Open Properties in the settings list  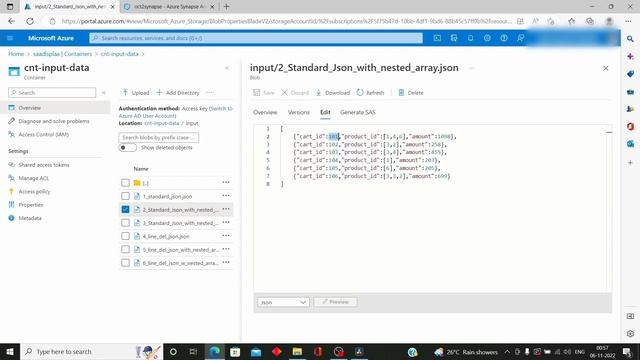[x=31, y=205]
